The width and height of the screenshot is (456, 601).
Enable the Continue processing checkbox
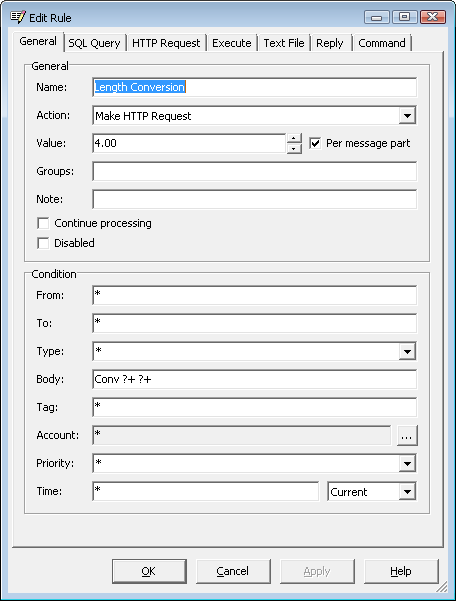click(x=43, y=223)
